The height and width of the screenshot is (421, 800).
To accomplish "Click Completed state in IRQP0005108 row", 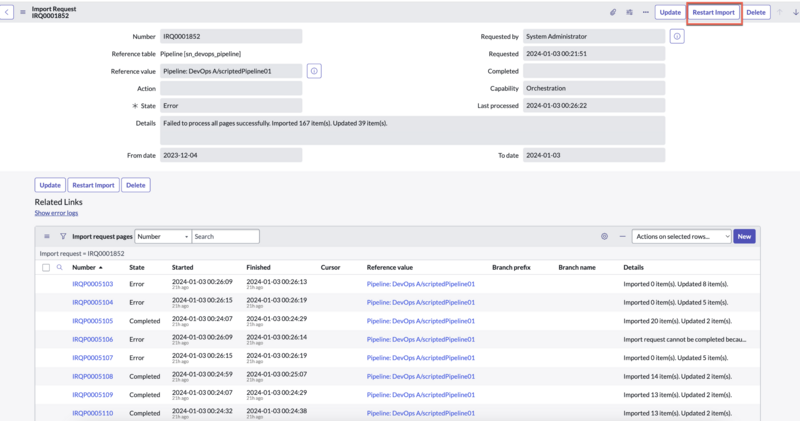I will [x=144, y=376].
